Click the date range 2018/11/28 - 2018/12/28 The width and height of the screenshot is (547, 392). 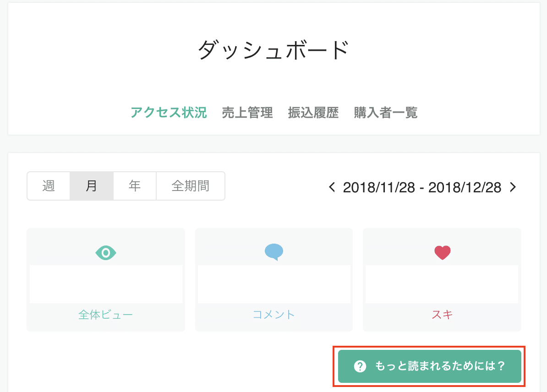point(421,187)
